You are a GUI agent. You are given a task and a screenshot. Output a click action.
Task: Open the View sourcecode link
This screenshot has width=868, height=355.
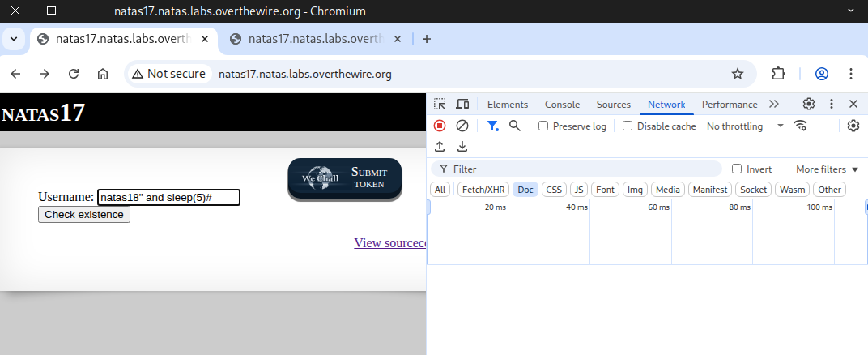pyautogui.click(x=390, y=243)
